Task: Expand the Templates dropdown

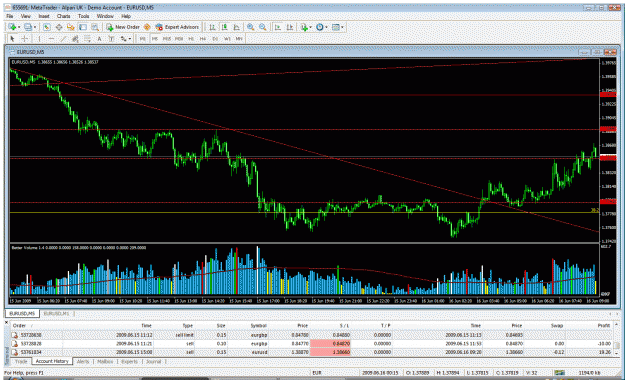Action: [342, 27]
